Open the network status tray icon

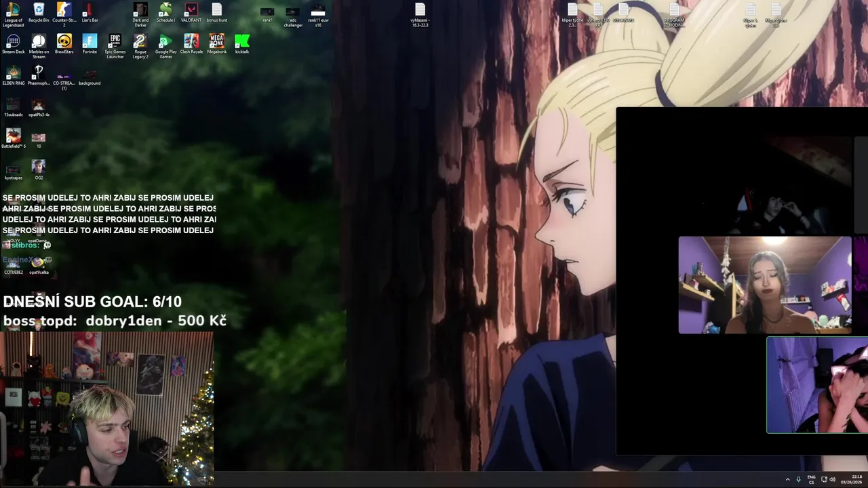pos(823,479)
